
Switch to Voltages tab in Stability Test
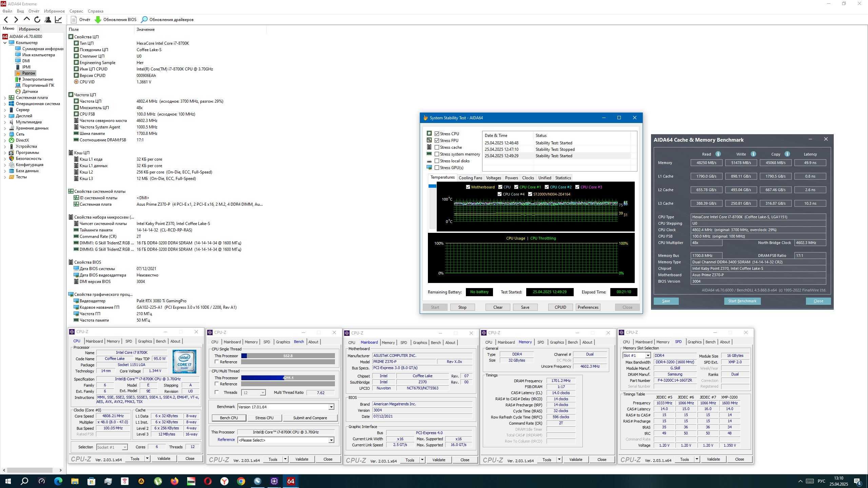tap(493, 178)
